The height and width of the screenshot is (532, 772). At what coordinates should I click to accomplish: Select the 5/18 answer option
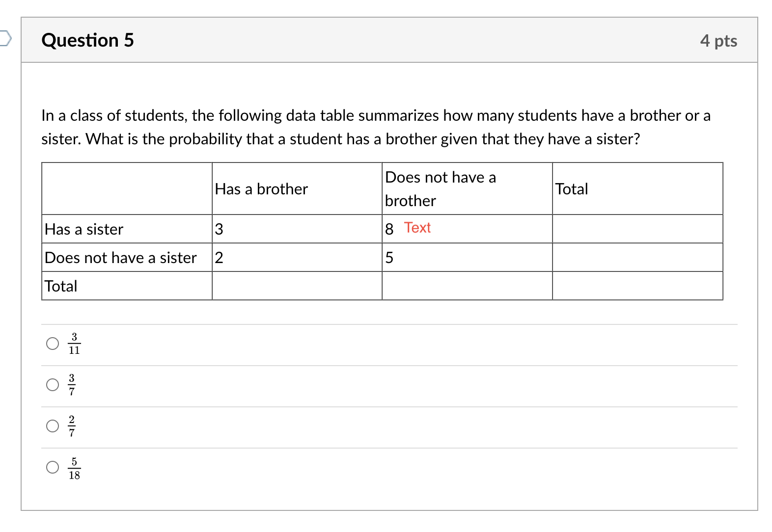tap(52, 468)
